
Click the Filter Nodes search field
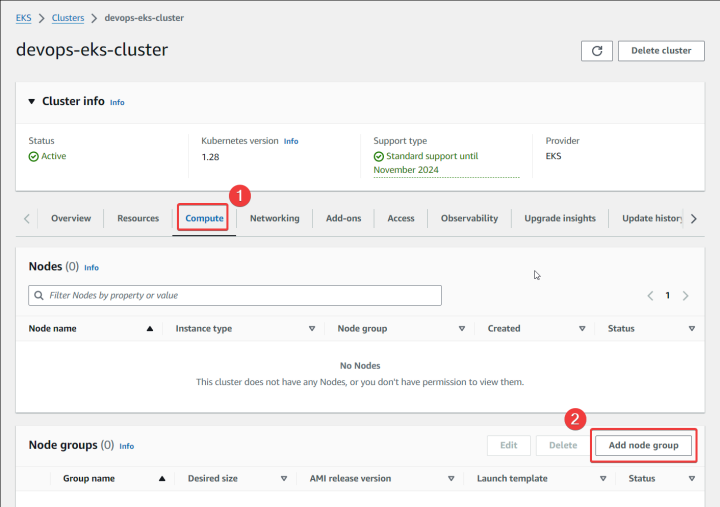pyautogui.click(x=235, y=295)
